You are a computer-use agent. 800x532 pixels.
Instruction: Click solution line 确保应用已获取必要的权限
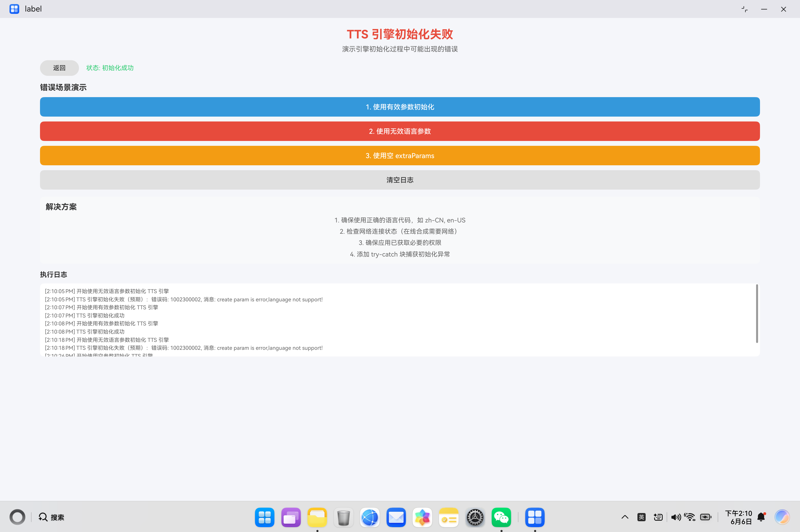tap(400, 243)
